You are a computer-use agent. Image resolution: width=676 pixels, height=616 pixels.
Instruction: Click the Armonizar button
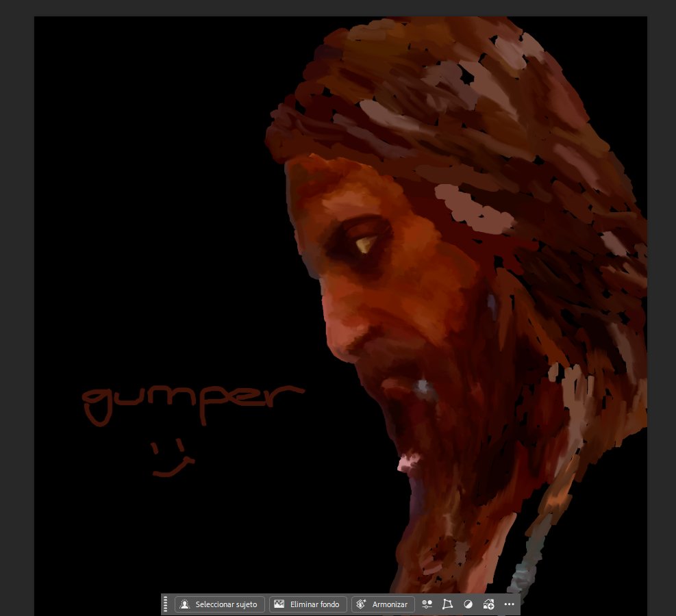383,604
